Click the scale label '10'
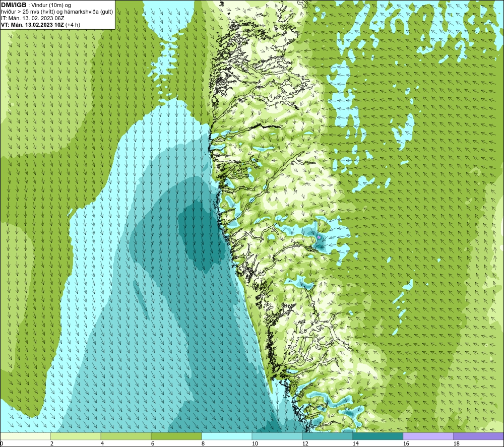This screenshot has width=504, height=447. coord(255,443)
